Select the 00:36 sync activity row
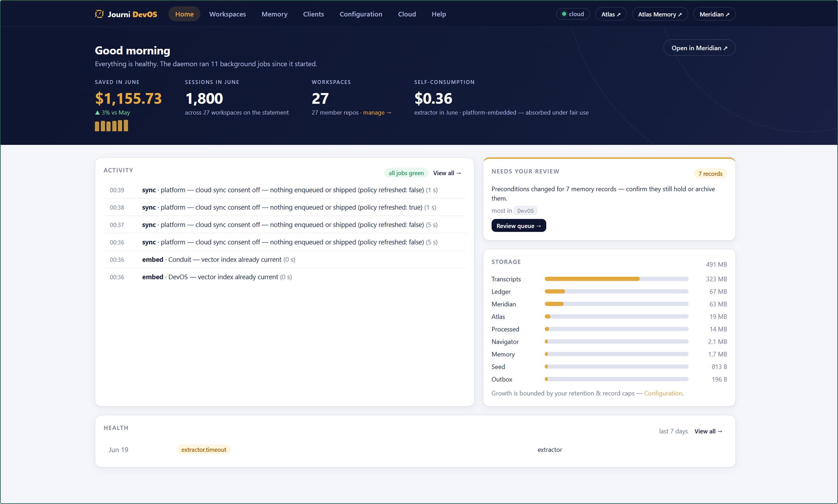Viewport: 838px width, 504px height. [x=284, y=242]
